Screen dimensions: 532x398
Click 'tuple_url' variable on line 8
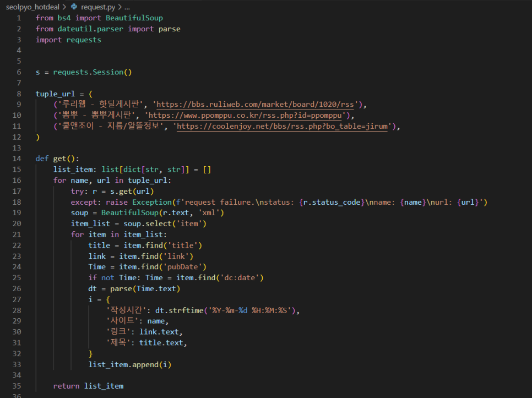(x=55, y=94)
